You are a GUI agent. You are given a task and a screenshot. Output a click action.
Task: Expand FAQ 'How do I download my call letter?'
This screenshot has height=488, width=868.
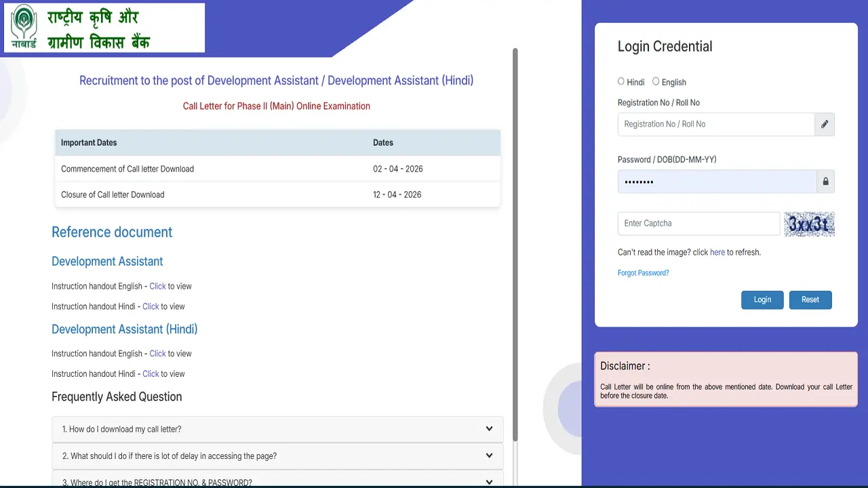point(277,429)
